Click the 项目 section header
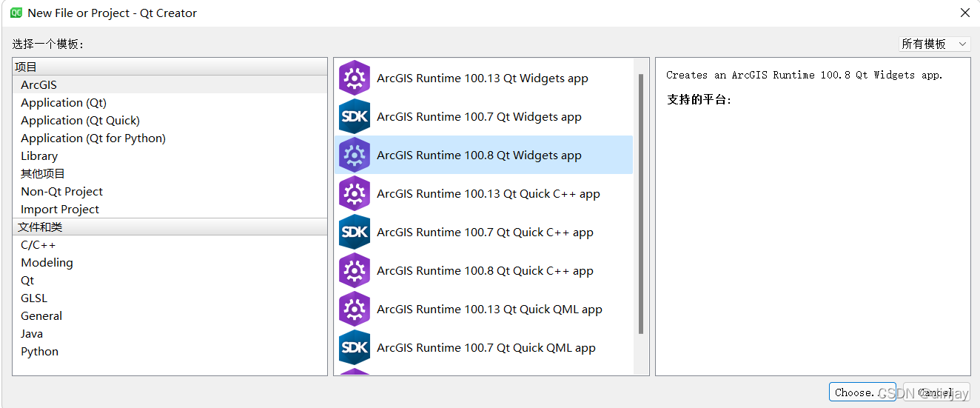 pos(170,67)
